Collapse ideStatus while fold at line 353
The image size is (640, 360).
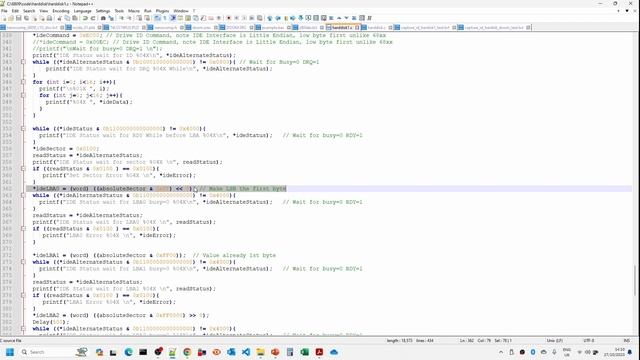23,129
